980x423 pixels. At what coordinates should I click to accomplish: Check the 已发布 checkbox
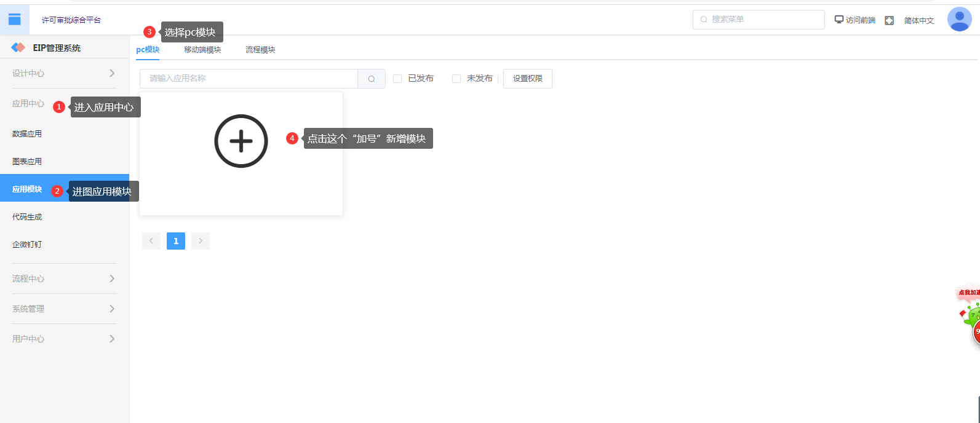[397, 79]
